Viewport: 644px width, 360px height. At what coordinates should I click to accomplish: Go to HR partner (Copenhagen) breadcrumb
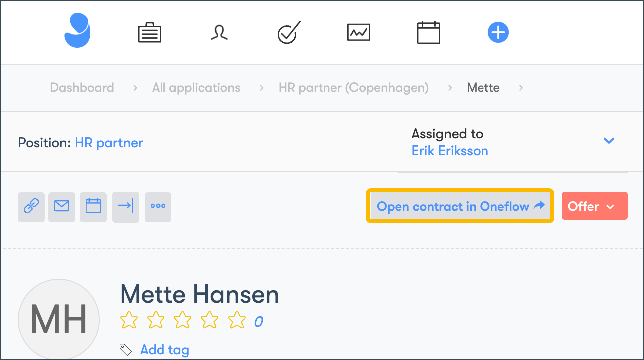point(353,88)
